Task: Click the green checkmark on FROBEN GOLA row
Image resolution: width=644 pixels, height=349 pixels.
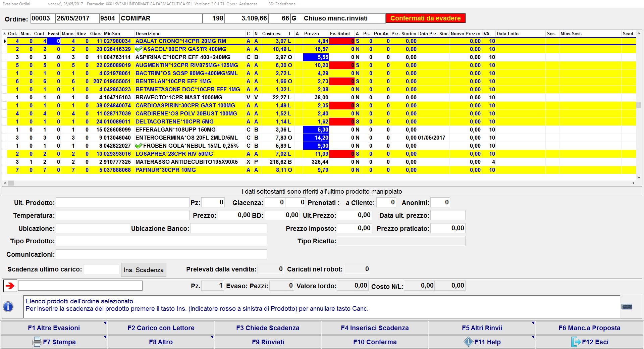Action: click(139, 146)
